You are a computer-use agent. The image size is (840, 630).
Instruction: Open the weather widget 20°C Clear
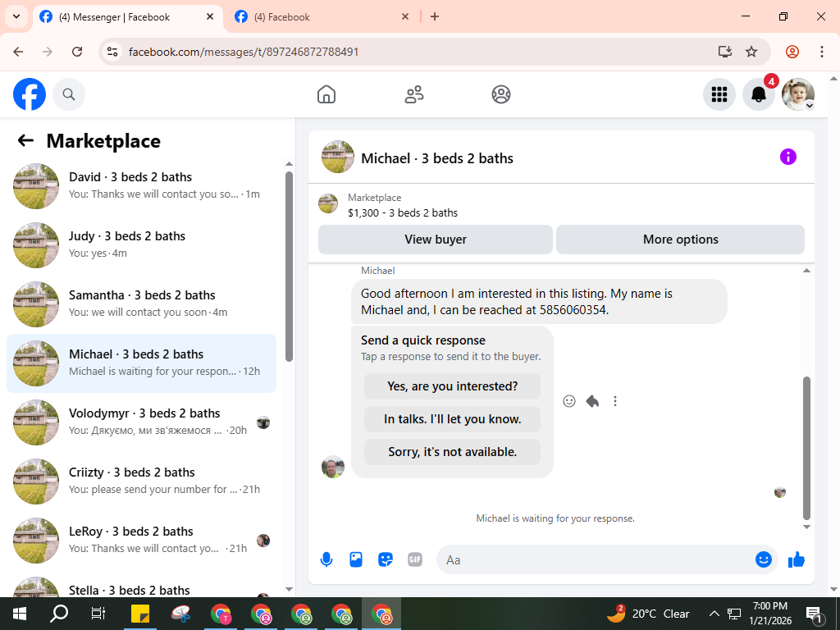pyautogui.click(x=648, y=614)
